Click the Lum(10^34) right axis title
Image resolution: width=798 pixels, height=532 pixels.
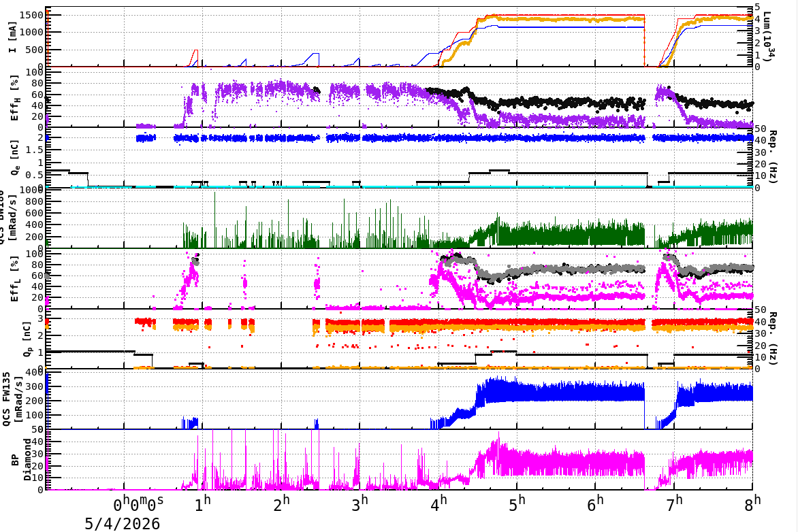767,35
